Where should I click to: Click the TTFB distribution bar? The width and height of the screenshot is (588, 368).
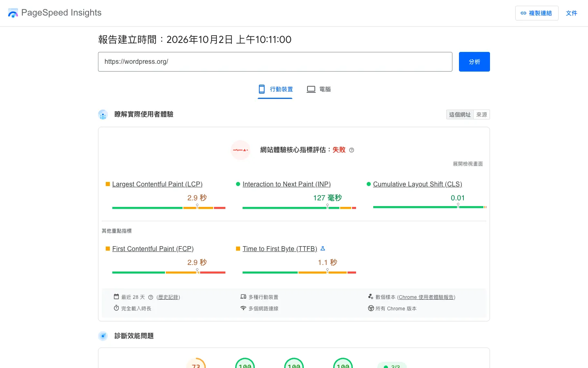[x=299, y=272]
